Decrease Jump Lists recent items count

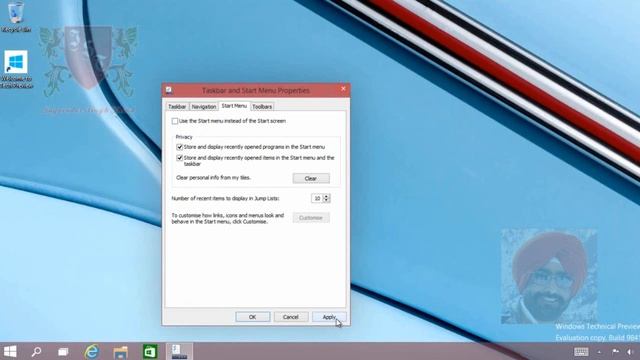326,200
